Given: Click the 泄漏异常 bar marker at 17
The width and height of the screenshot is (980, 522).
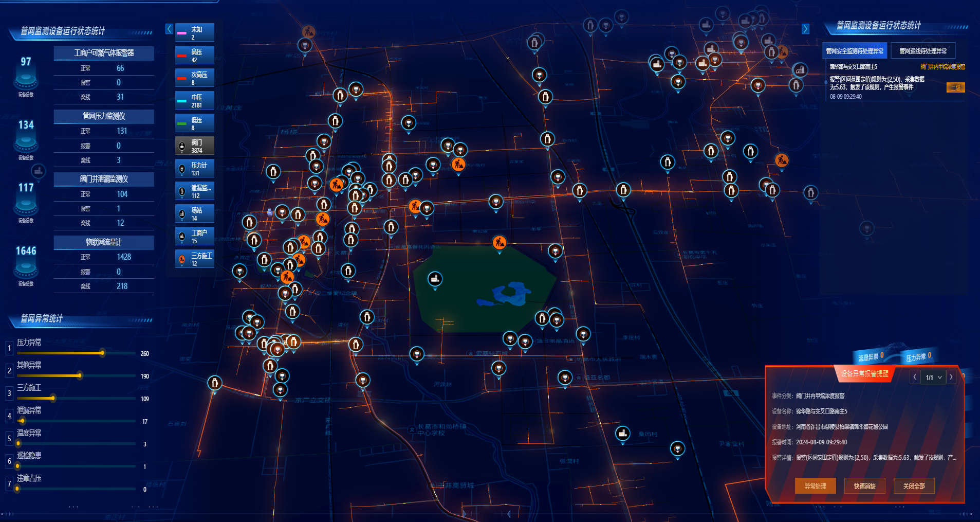Looking at the screenshot, I should [22, 421].
